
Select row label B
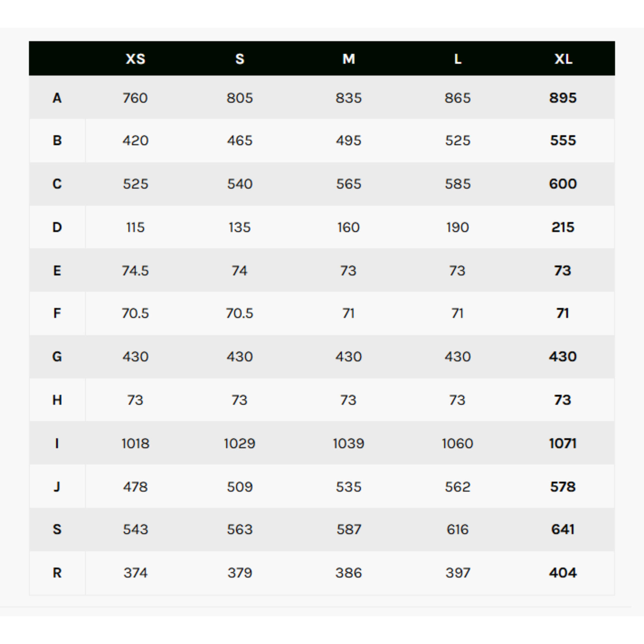pos(57,140)
